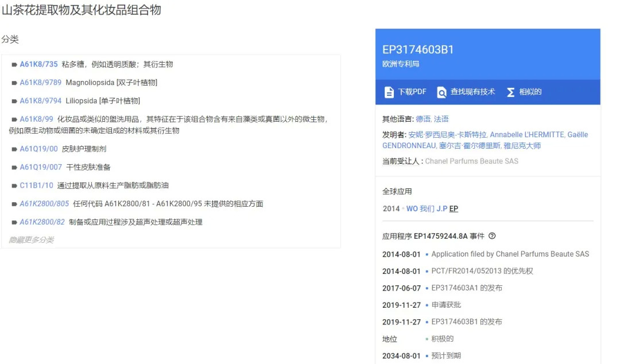Click the tag icon beside A61Q19/007
The height and width of the screenshot is (364, 620).
point(14,168)
